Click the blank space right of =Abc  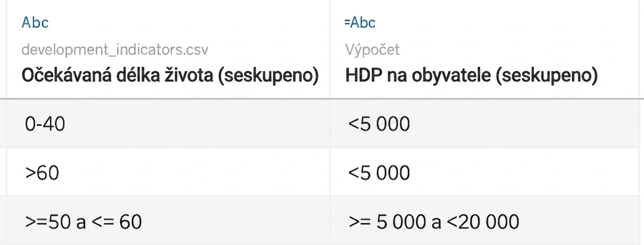[x=506, y=23]
